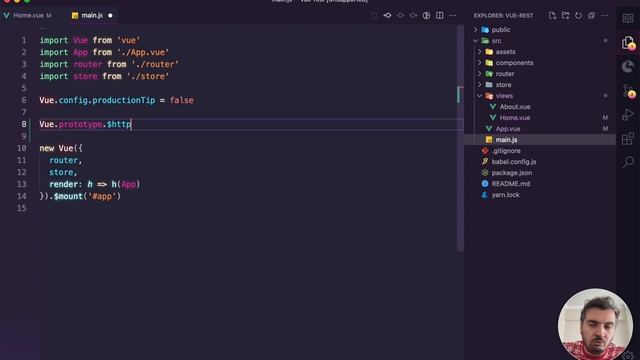Open Explorer views and more actions menu
This screenshot has height=360, width=640.
(x=604, y=16)
